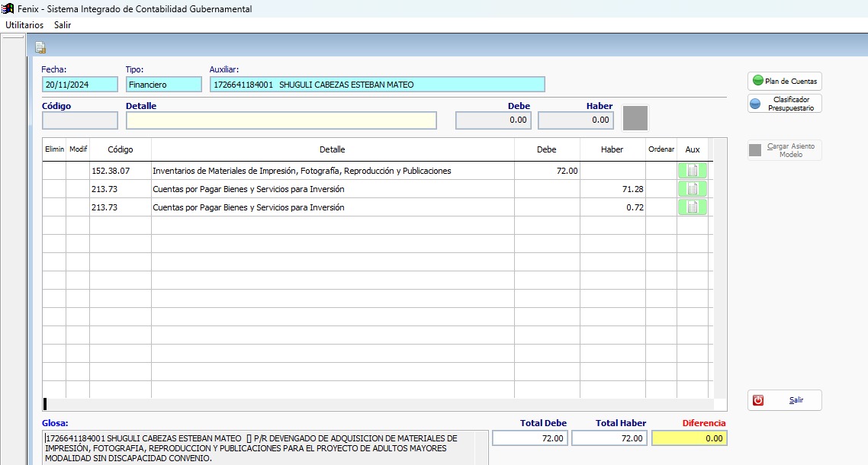Open the Plan de Cuentas button
This screenshot has width=868, height=465.
[784, 81]
